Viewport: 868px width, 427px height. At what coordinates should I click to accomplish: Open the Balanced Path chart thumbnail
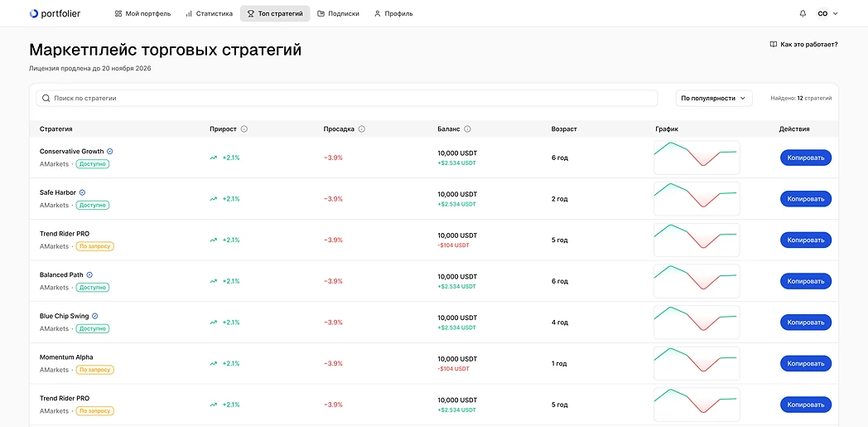click(697, 281)
